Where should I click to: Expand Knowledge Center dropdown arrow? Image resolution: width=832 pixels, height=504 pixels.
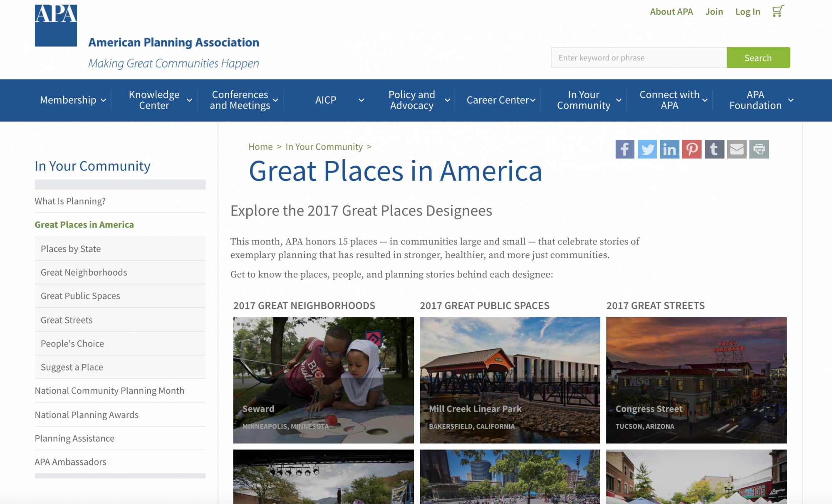coord(189,100)
